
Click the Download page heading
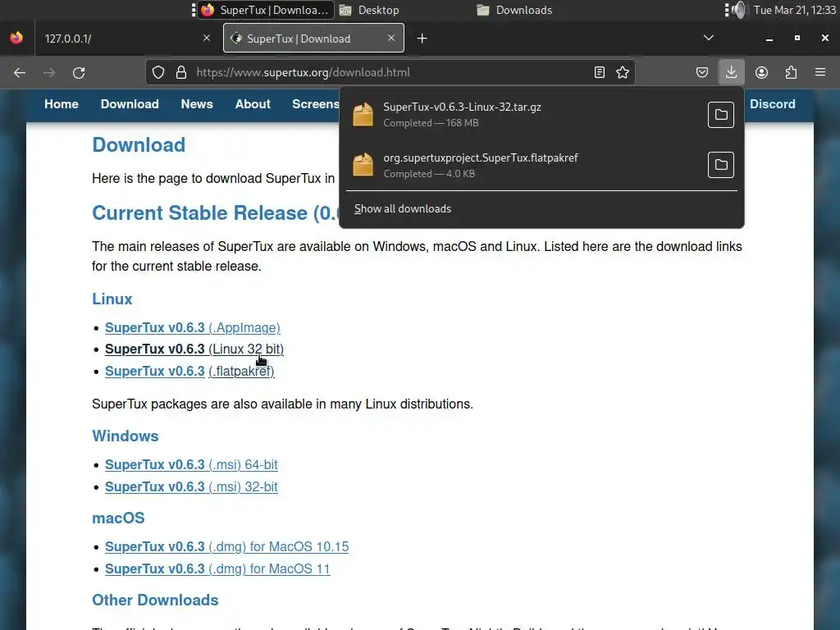139,144
